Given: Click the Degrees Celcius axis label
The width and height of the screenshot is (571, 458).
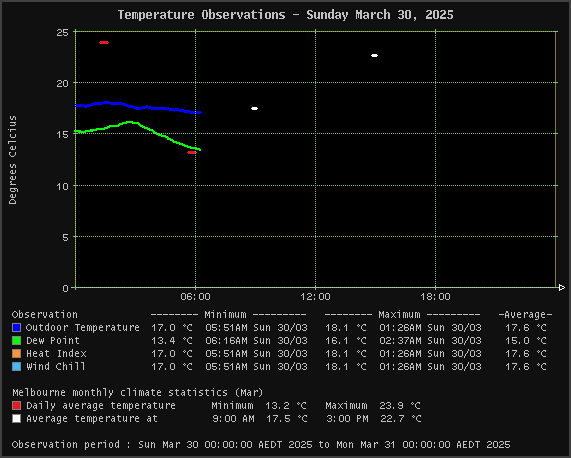Looking at the screenshot, I should 12,160.
